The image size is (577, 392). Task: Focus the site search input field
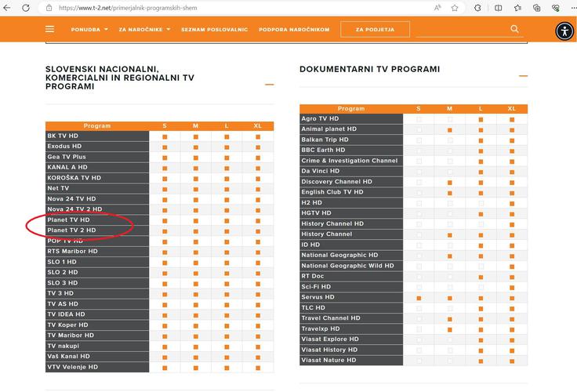pyautogui.click(x=463, y=30)
